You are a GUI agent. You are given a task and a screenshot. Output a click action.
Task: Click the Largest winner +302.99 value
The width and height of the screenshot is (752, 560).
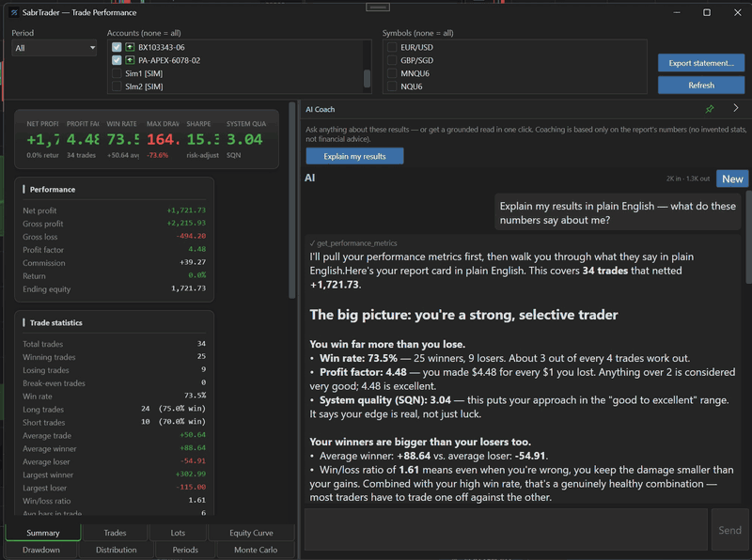[191, 474]
